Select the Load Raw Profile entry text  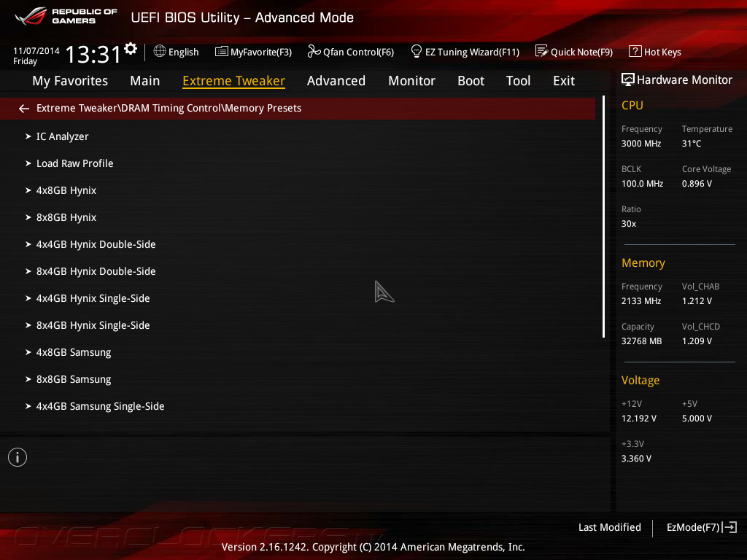point(75,163)
